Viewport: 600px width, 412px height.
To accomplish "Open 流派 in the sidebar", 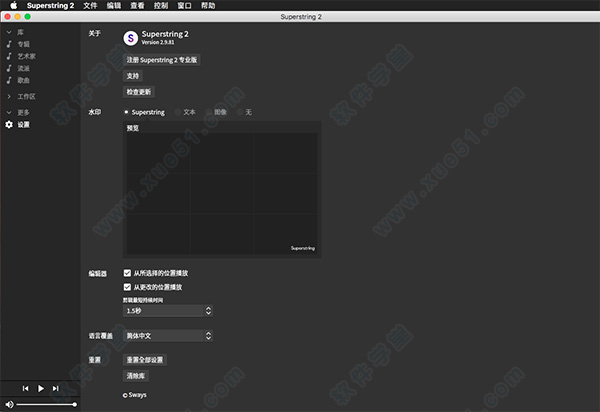I will pyautogui.click(x=23, y=68).
